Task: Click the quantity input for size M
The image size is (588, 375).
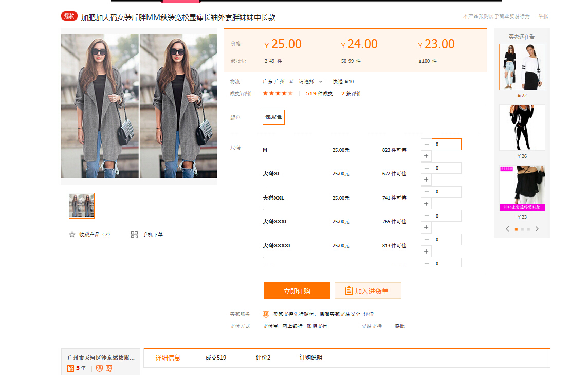Action: (446, 145)
